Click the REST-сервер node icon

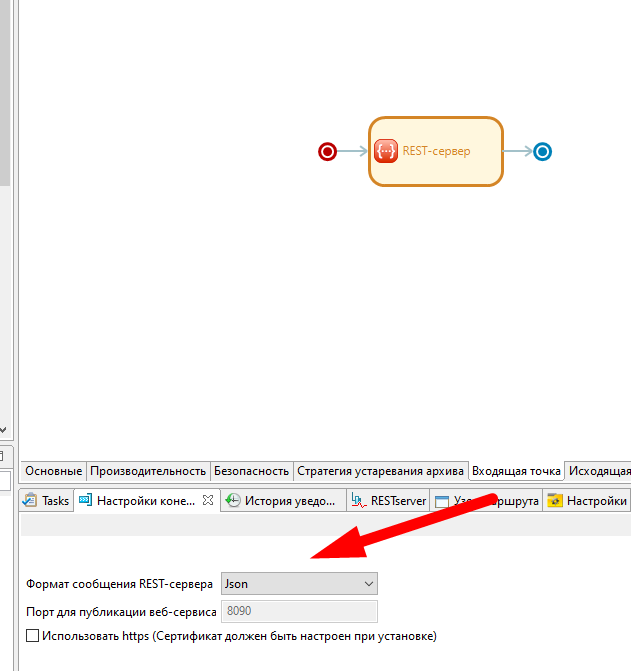(386, 152)
